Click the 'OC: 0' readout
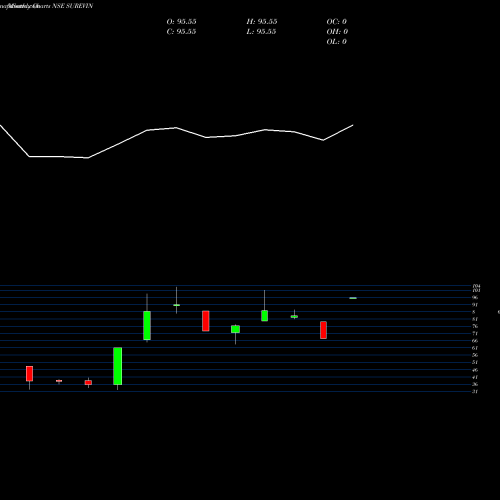Screen dimensions: 500x500 (337, 22)
